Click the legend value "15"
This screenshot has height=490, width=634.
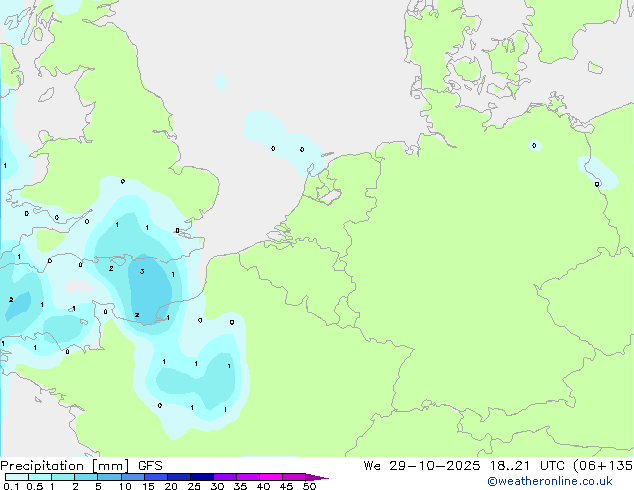tap(148, 486)
